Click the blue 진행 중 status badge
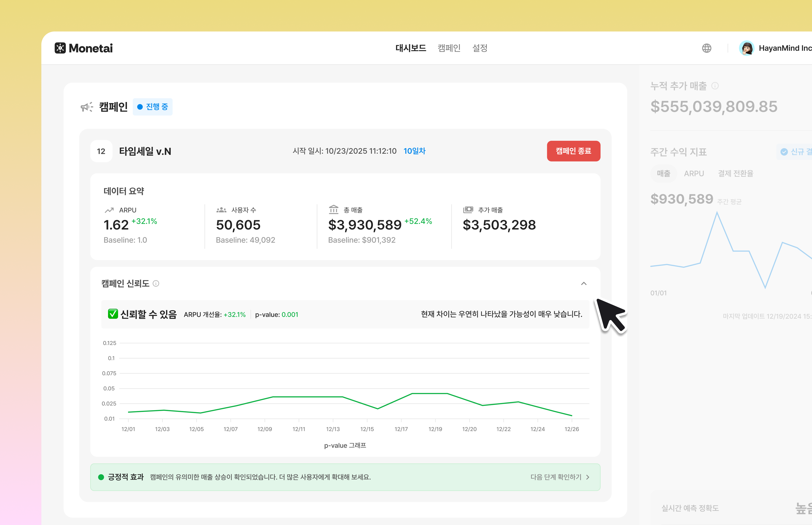Screen dimensions: 812x525 (152, 107)
